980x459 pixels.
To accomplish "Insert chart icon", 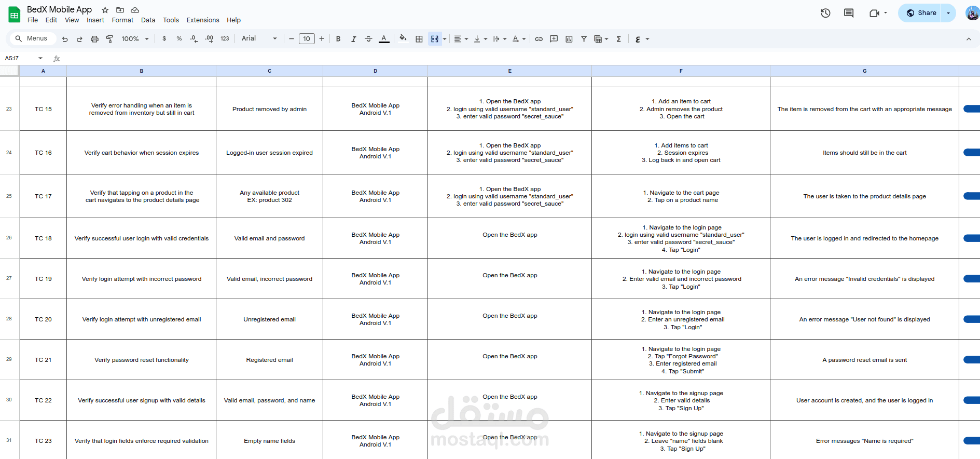I will coord(569,39).
